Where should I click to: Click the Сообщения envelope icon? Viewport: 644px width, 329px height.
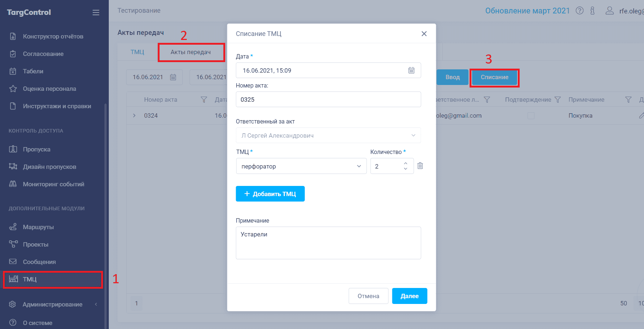(x=13, y=261)
